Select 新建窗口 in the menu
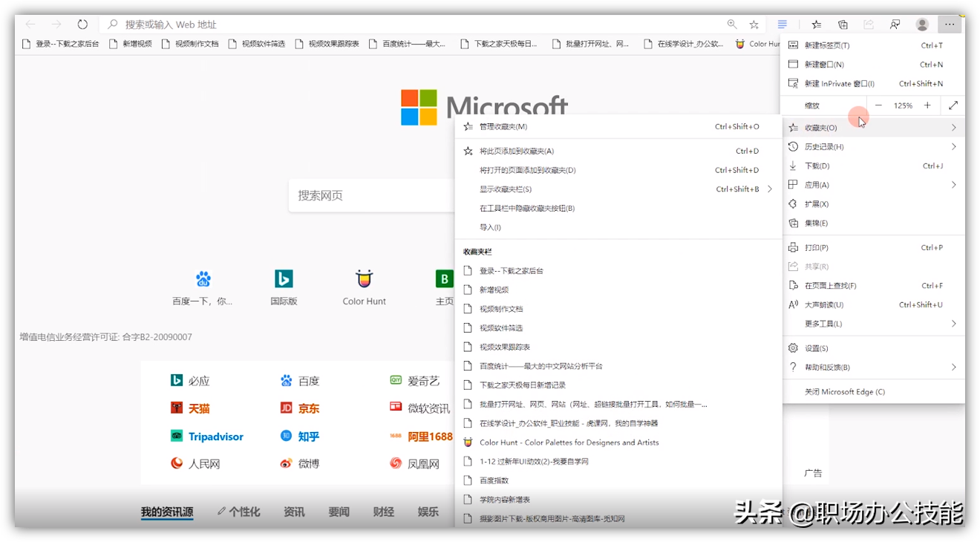Image resolution: width=980 pixels, height=542 pixels. point(873,65)
